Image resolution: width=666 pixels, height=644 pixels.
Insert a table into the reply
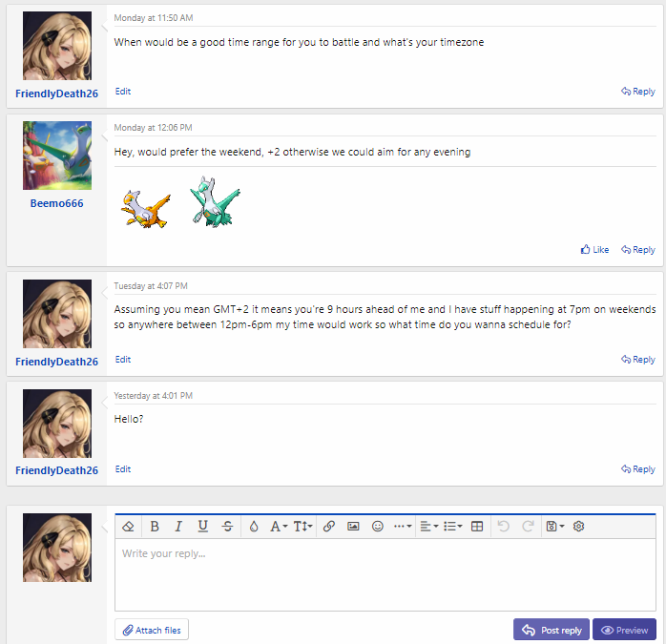[477, 526]
